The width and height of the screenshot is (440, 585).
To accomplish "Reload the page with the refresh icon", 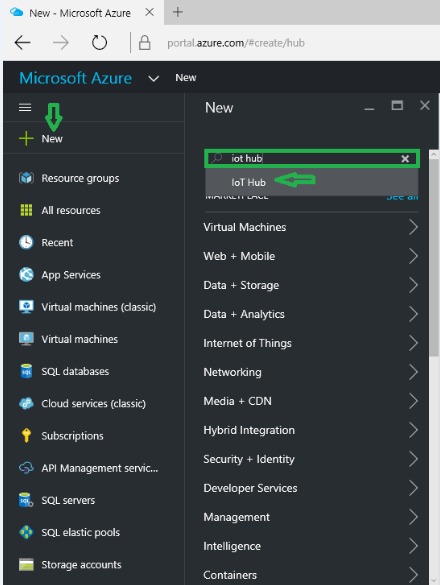I will [x=99, y=43].
